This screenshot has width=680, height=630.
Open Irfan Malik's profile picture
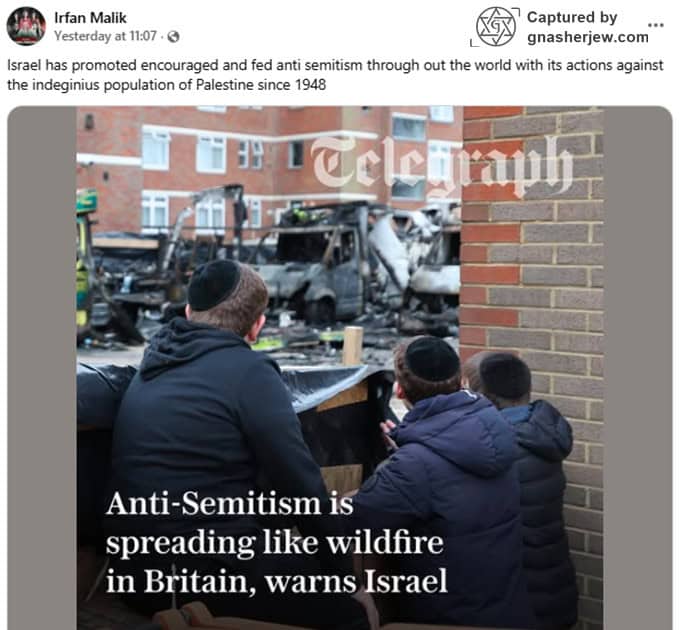pyautogui.click(x=26, y=26)
